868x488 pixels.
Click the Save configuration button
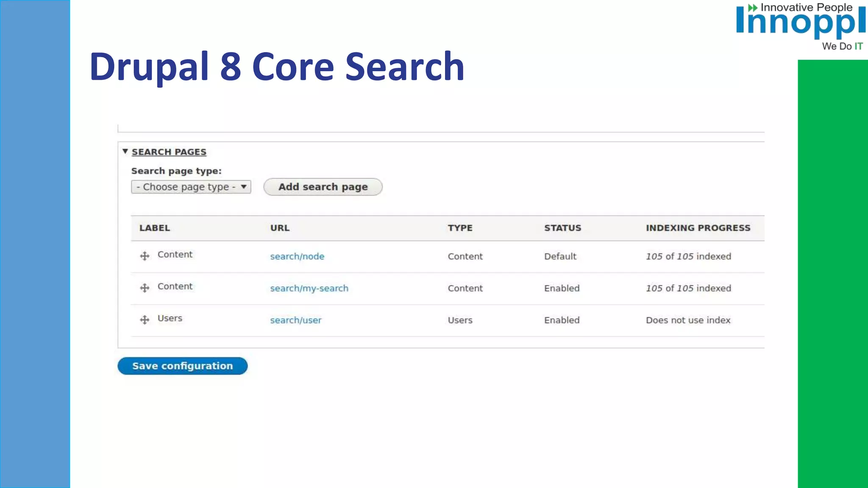[x=183, y=366]
